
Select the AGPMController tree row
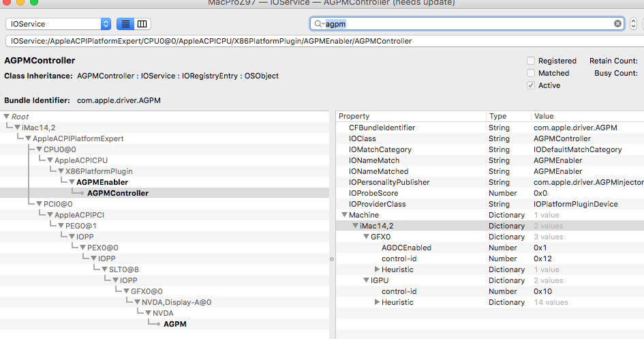pos(164,193)
